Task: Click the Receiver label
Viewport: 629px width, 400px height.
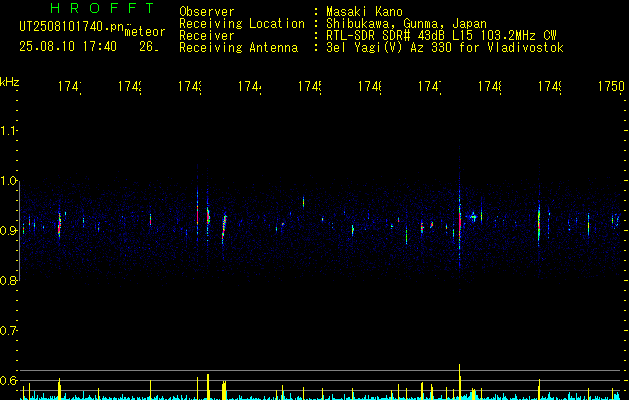Action: pos(207,36)
